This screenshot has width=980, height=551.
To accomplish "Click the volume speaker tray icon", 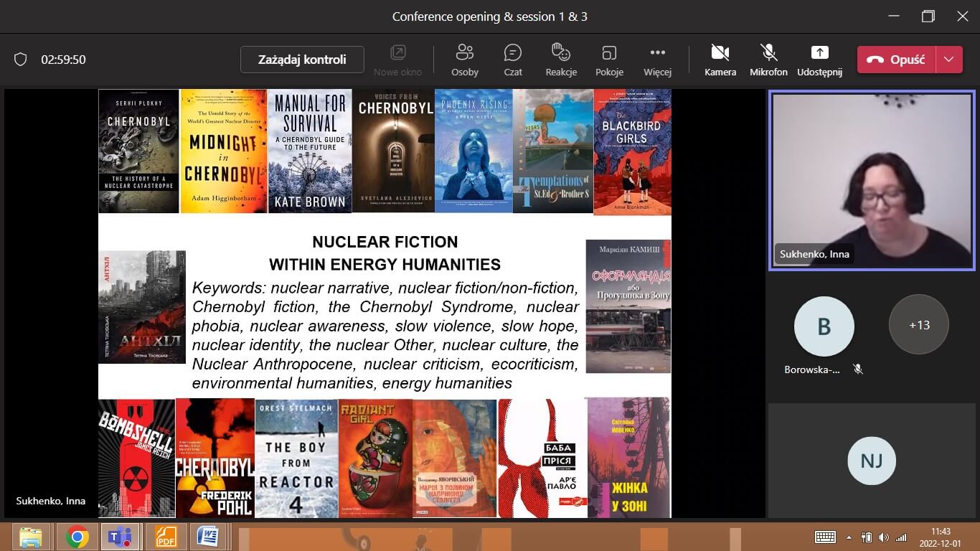I will coord(883,537).
